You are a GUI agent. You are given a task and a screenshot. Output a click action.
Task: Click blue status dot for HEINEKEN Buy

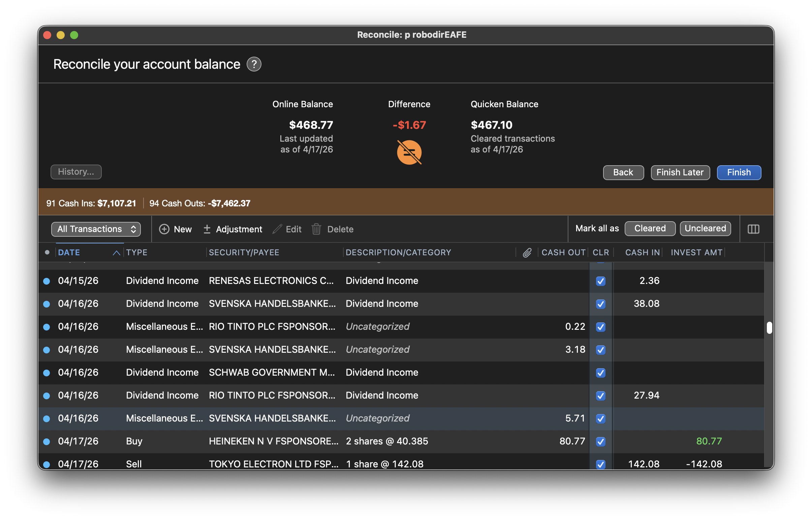point(46,441)
